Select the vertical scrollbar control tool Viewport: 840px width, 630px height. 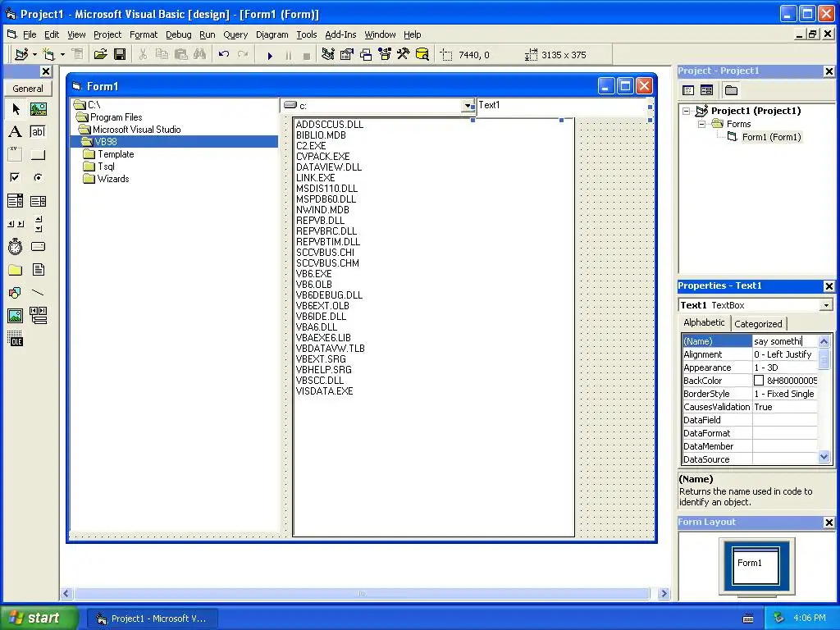point(38,224)
